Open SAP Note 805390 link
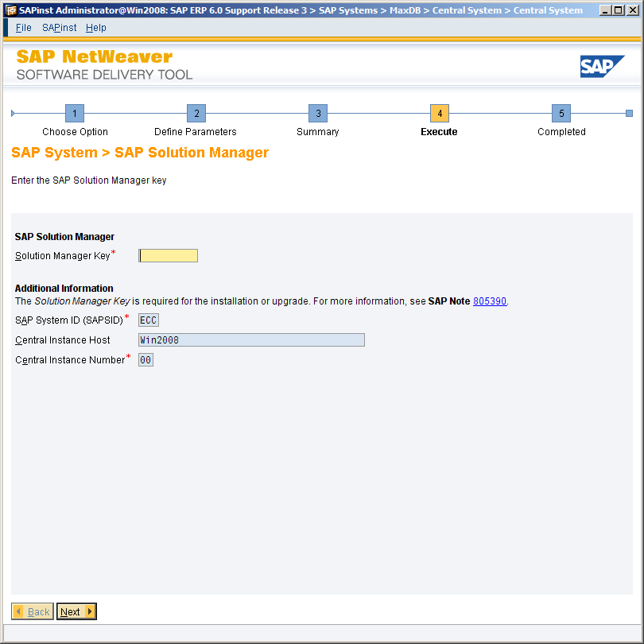 click(x=490, y=301)
